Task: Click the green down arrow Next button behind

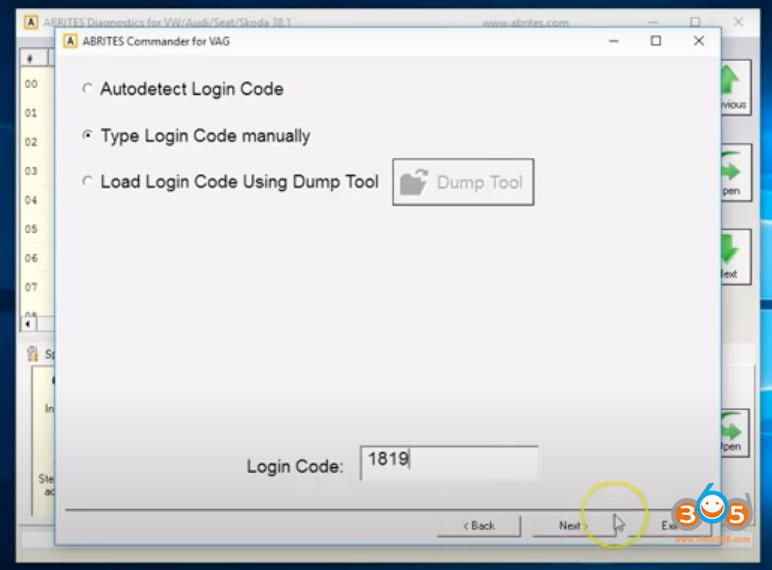Action: [736, 256]
